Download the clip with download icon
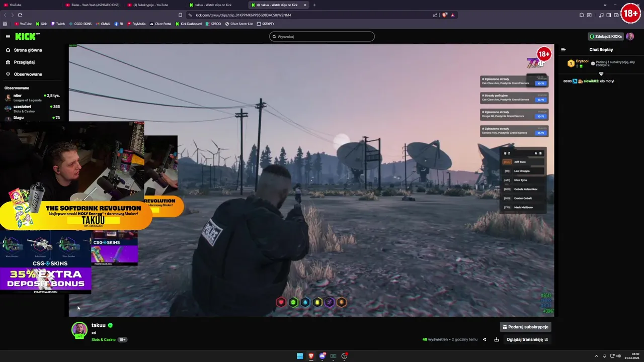 pos(497,339)
